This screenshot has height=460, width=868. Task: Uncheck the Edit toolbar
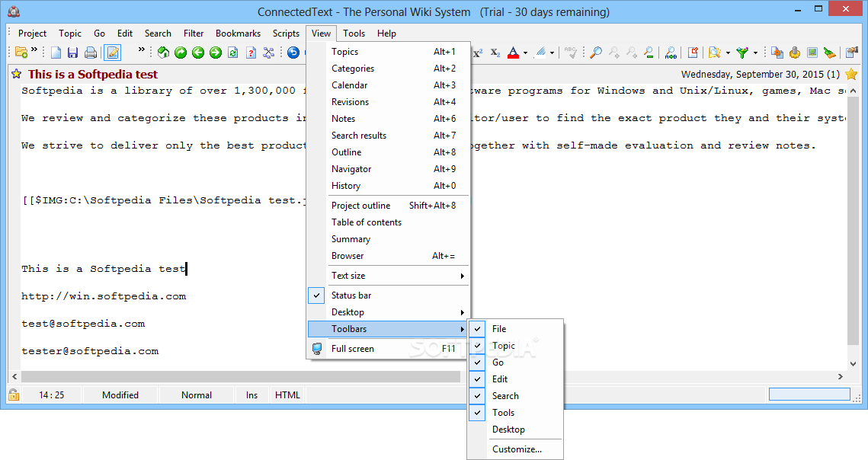coord(515,379)
